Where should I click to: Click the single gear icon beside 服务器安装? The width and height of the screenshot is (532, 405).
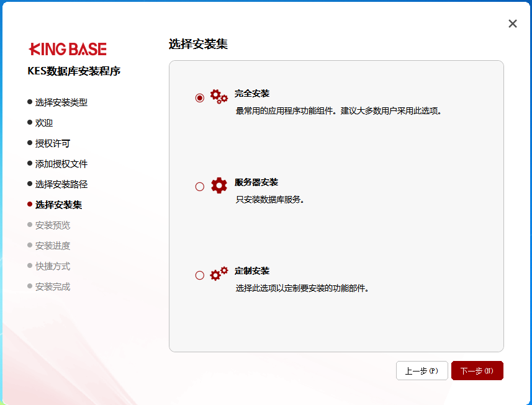point(219,185)
